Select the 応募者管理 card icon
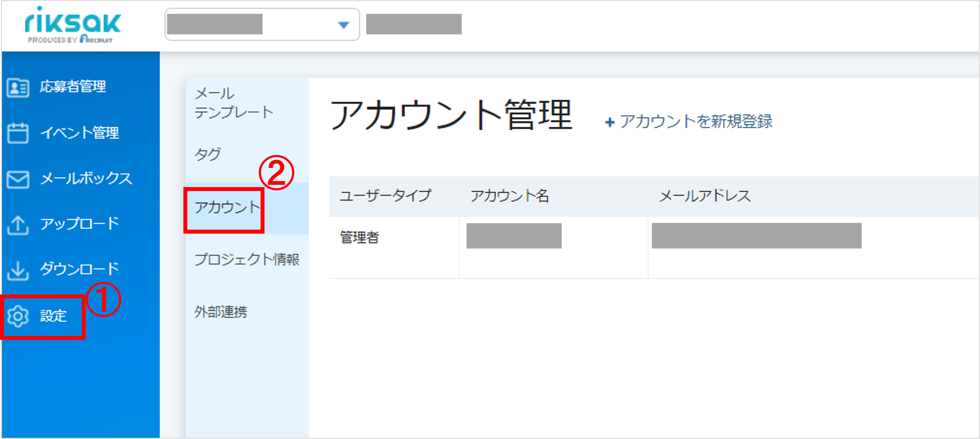Screen dimensions: 980x439 point(18,88)
